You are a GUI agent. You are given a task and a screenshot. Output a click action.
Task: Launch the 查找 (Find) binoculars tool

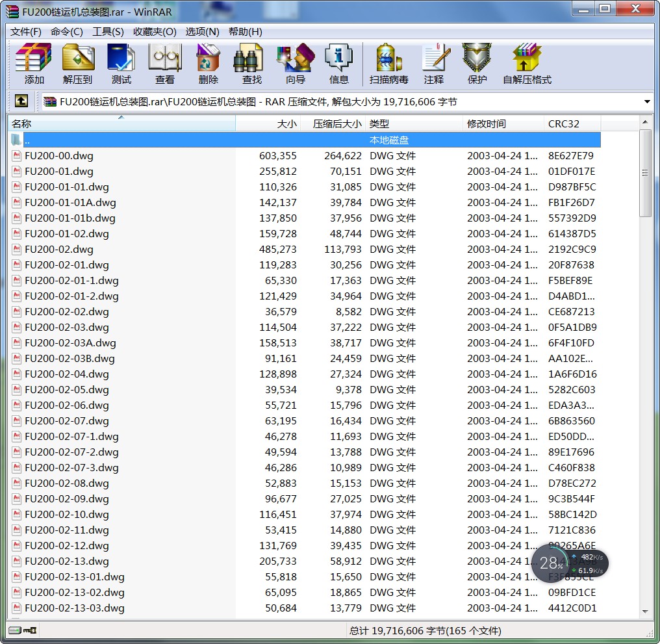251,64
